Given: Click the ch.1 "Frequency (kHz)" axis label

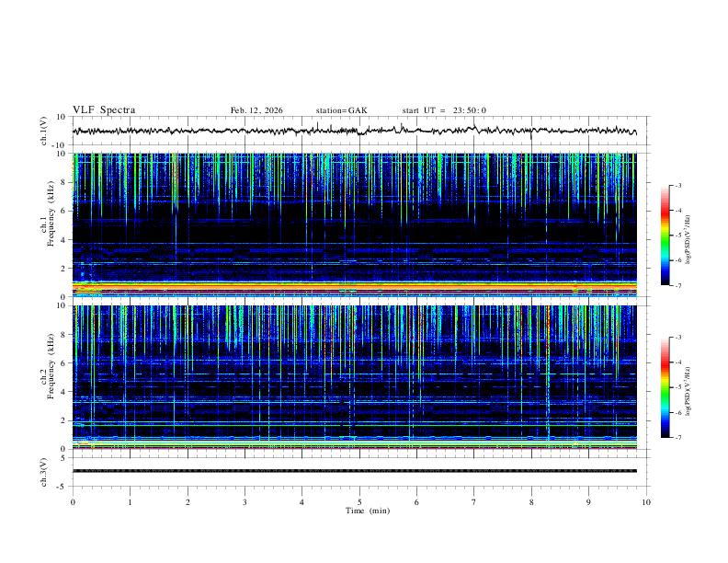Looking at the screenshot, I should 51,214.
